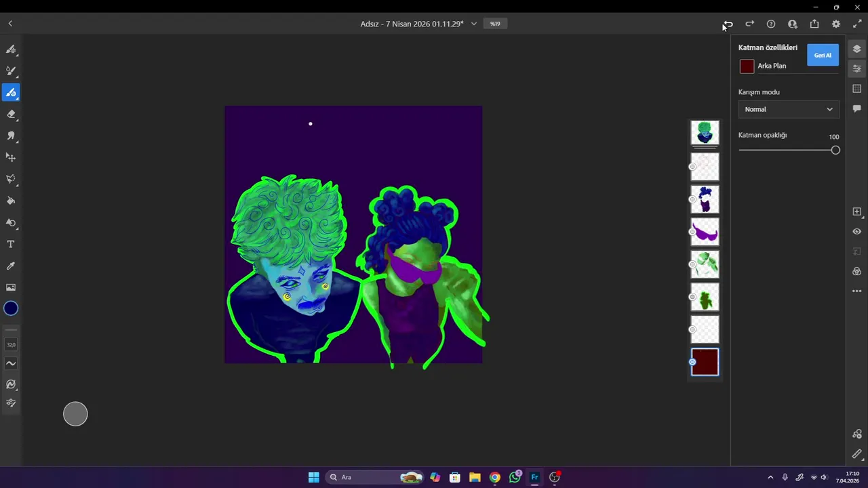Open the dark blue brush color chip
The image size is (868, 488).
coord(11,308)
